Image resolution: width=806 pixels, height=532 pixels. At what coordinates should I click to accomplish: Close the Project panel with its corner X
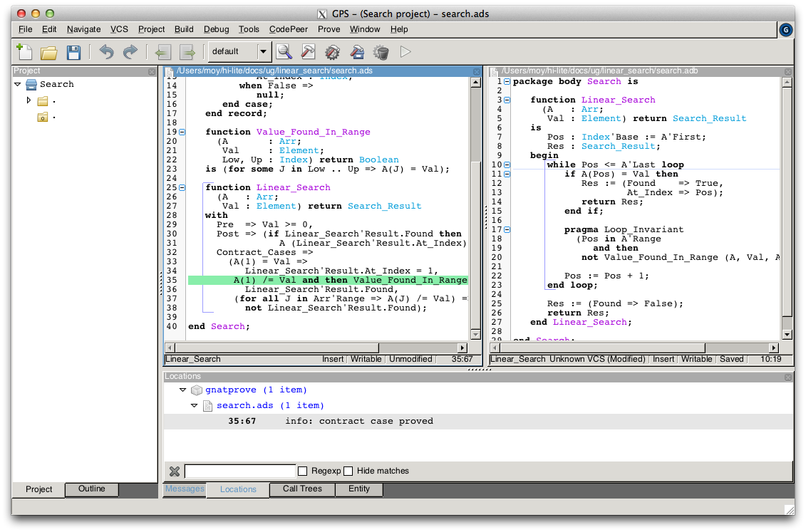point(152,72)
